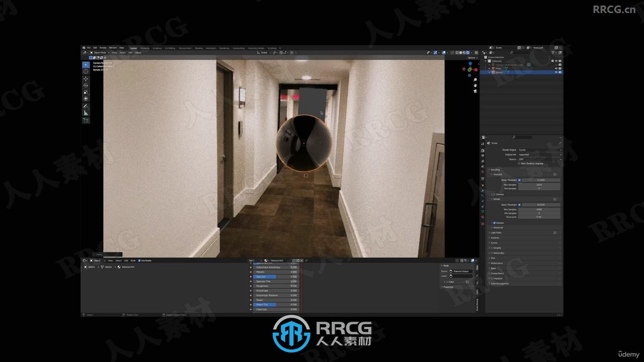
Task: Click the viewport zoom magnifier gizmo
Action: [475, 80]
